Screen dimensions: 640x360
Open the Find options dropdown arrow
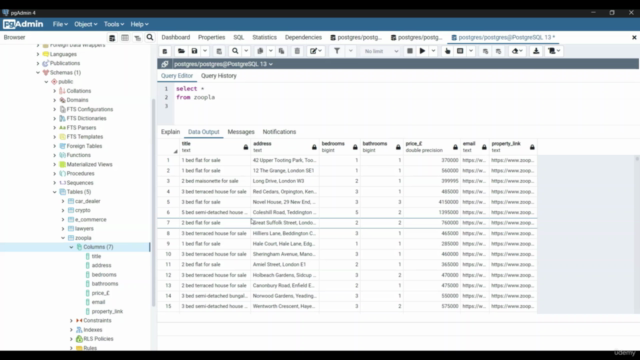(246, 51)
